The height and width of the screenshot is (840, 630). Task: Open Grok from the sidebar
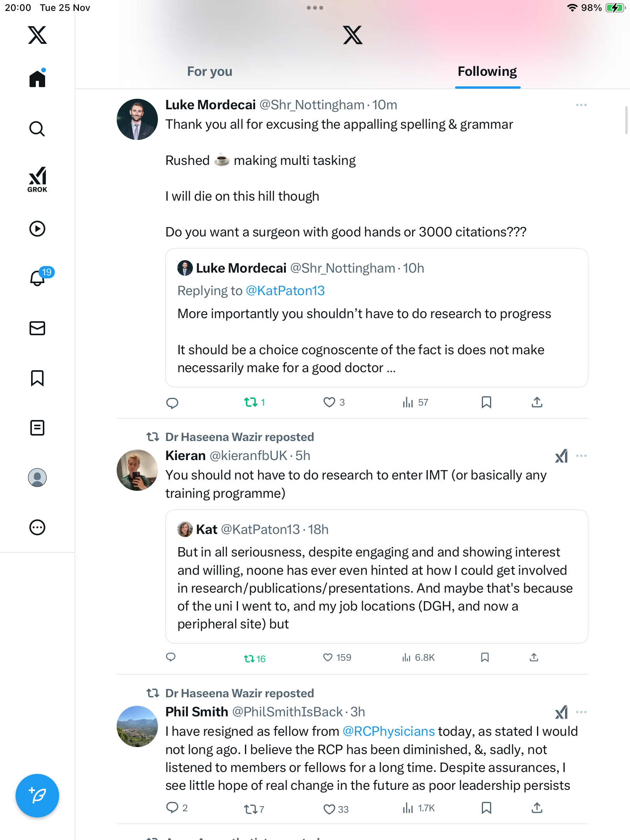[37, 180]
